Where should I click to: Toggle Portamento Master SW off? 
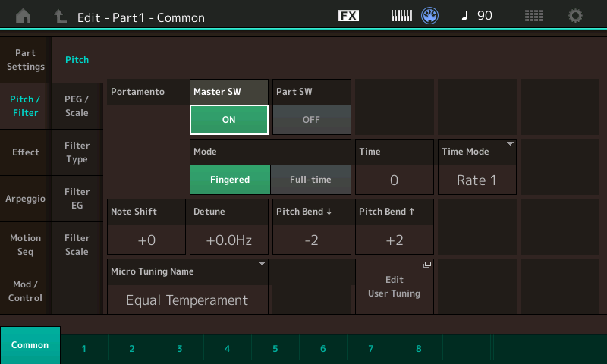pos(229,119)
